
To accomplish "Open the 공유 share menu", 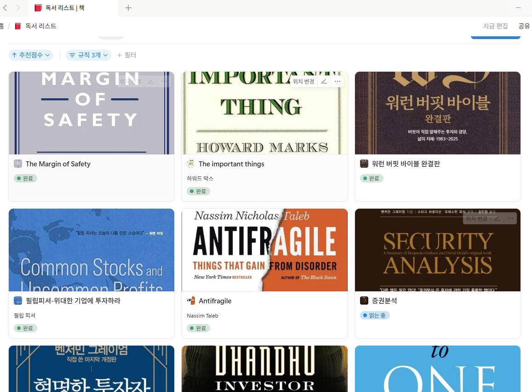I will point(524,26).
